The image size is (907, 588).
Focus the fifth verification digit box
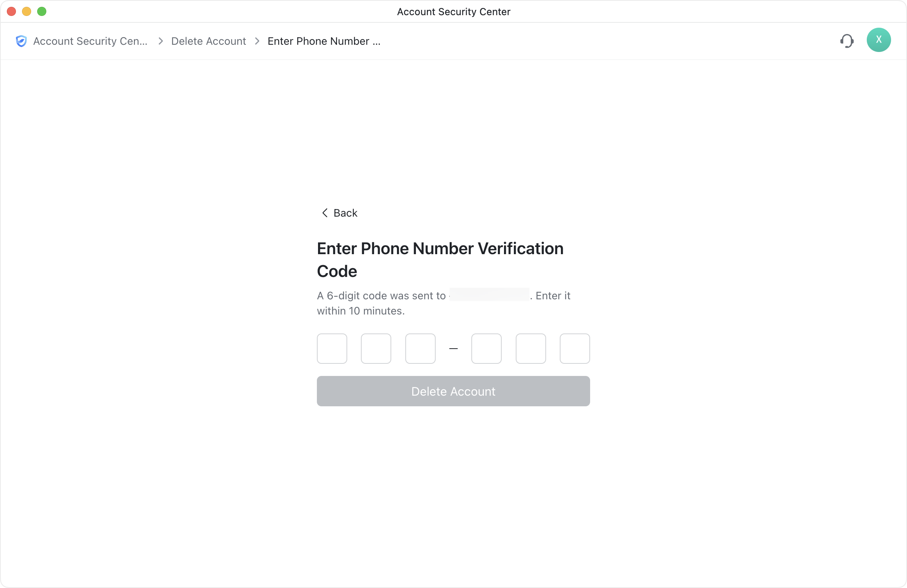click(531, 349)
